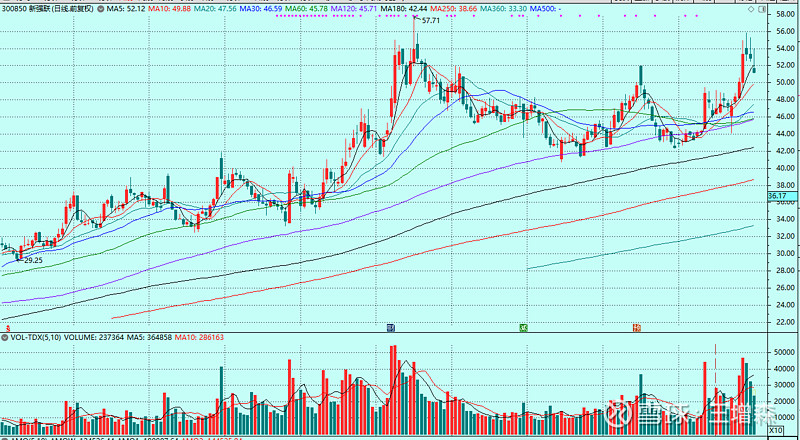Click the blue event marker below the 57.71 peak
The image size is (800, 440).
coord(390,327)
